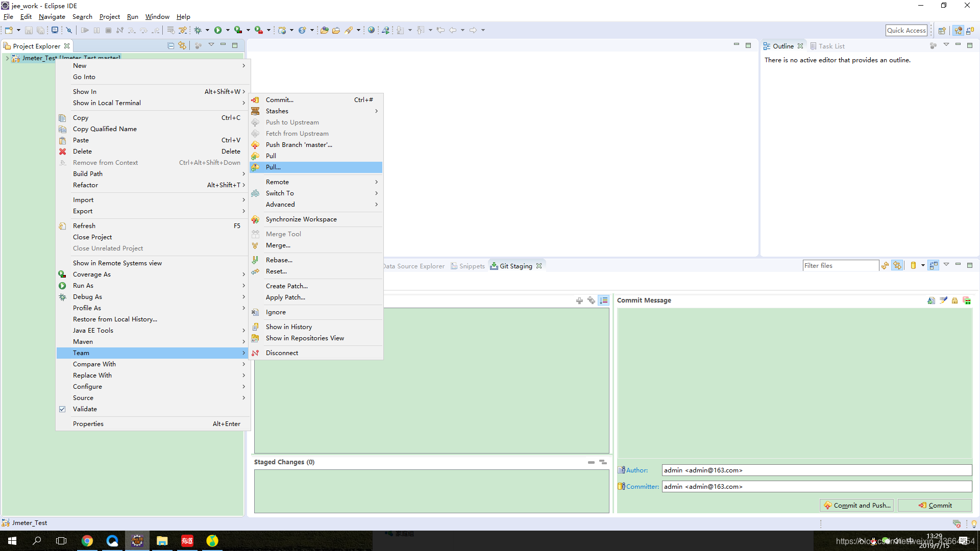Open Eclipse from the Windows taskbar
This screenshot has height=551, width=980.
point(137,541)
